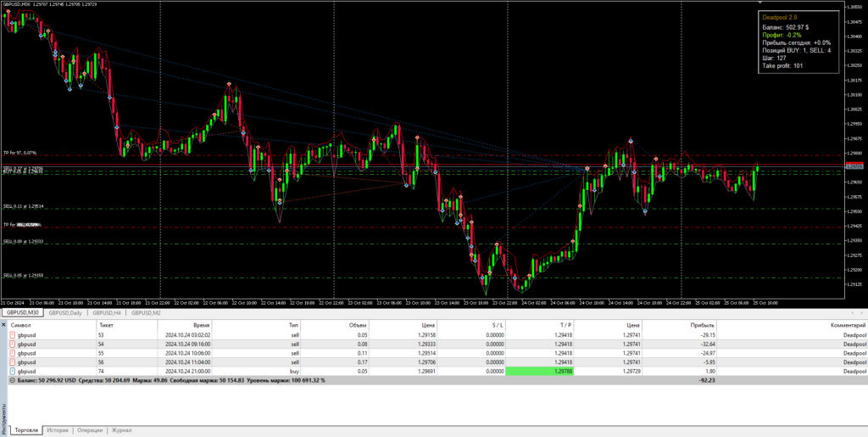868x437 pixels.
Task: Sort orders by the Объем column header
Action: (359, 326)
